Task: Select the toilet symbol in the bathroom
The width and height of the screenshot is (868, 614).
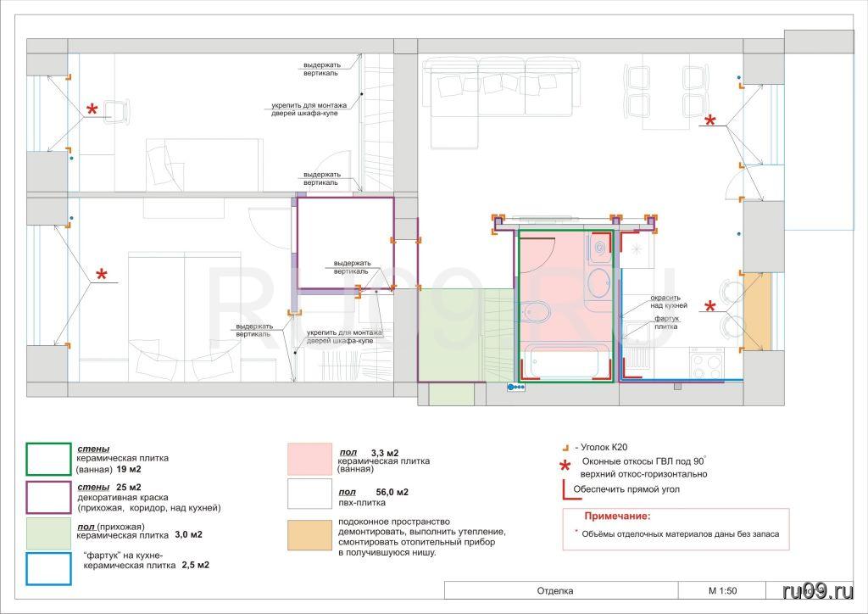Action: [537, 312]
